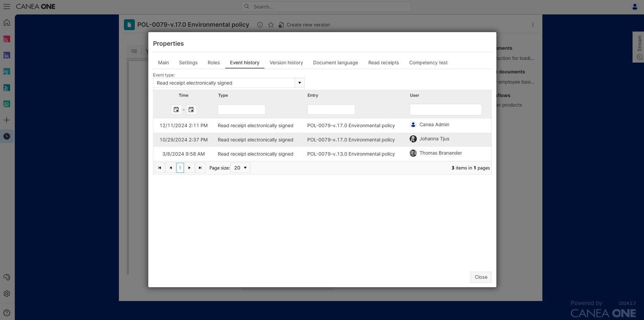The height and width of the screenshot is (320, 644).
Task: Open the Document language tab
Action: [x=336, y=63]
